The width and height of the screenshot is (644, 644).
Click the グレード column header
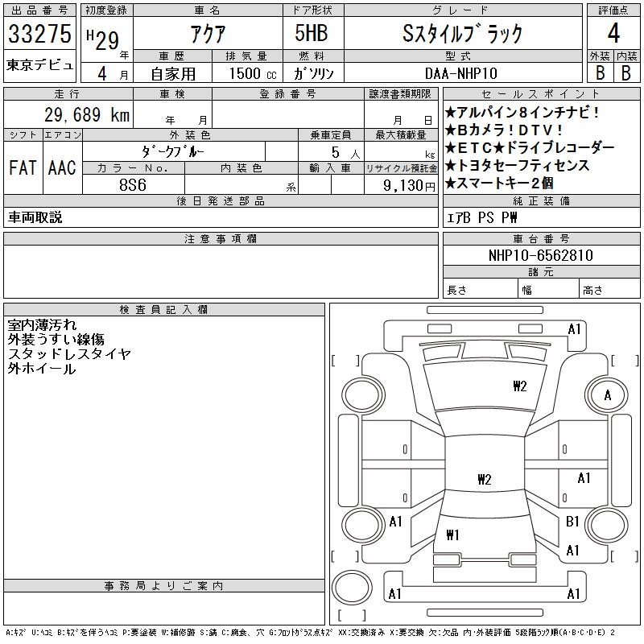(462, 10)
